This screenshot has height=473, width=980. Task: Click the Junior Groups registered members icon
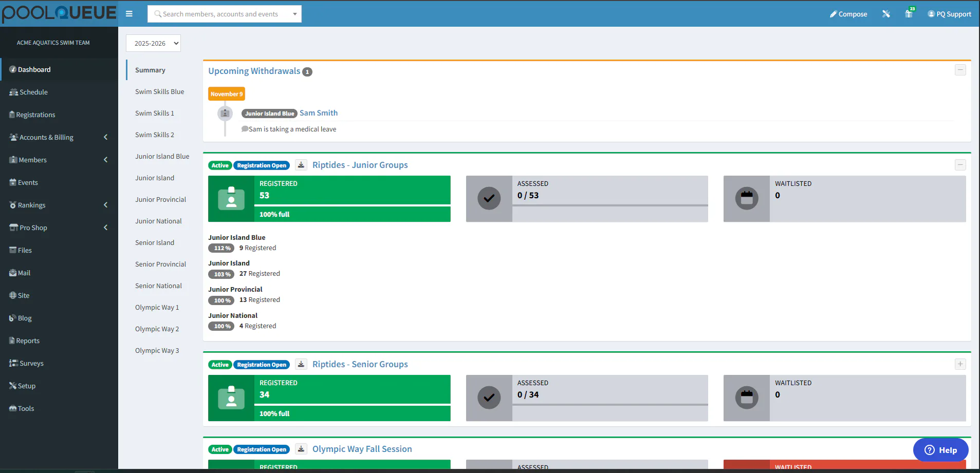coord(231,199)
